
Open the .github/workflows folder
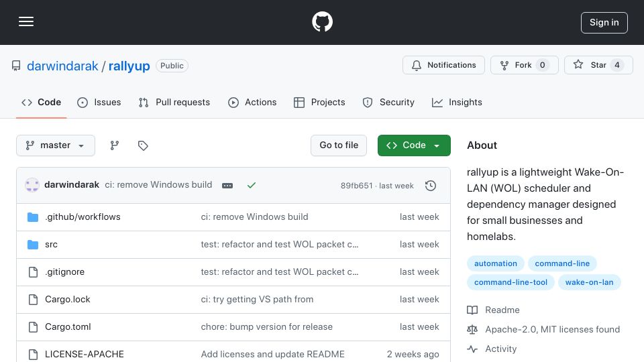(x=83, y=217)
